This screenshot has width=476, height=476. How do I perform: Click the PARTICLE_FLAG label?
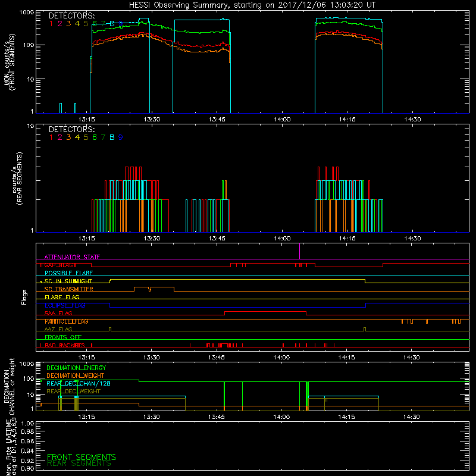[x=67, y=321]
